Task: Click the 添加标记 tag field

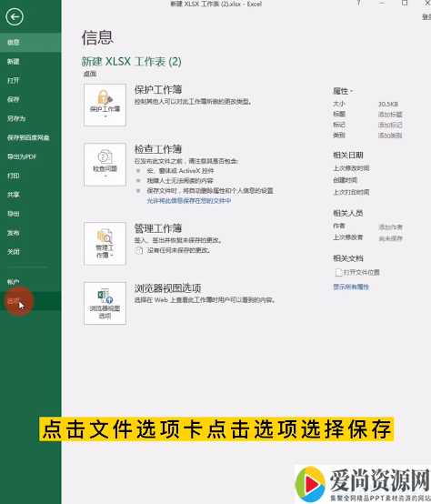Action: pos(390,125)
